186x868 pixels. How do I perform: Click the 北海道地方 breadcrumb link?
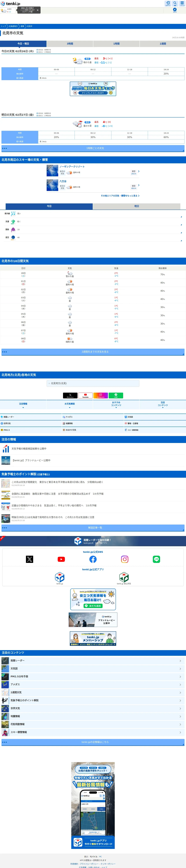click(13, 26)
